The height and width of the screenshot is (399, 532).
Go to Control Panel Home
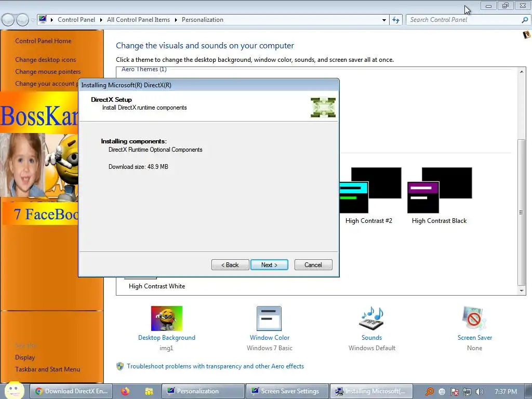(x=43, y=41)
